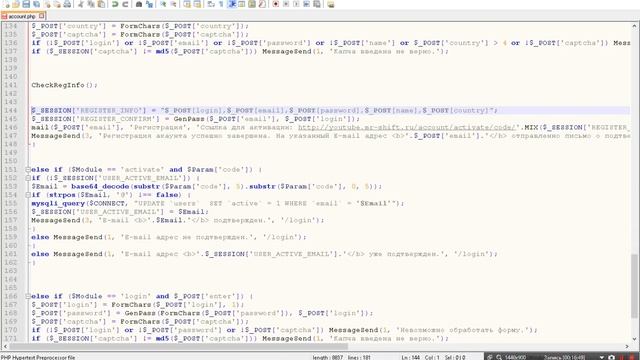Click the horizontal scrollbar thumb
The height and width of the screenshot is (360, 640).
(179, 347)
